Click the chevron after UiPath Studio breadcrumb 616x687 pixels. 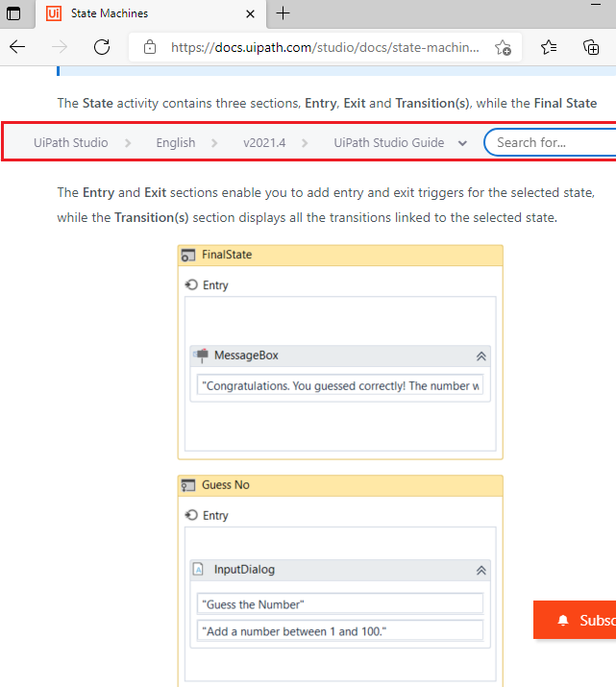[128, 143]
